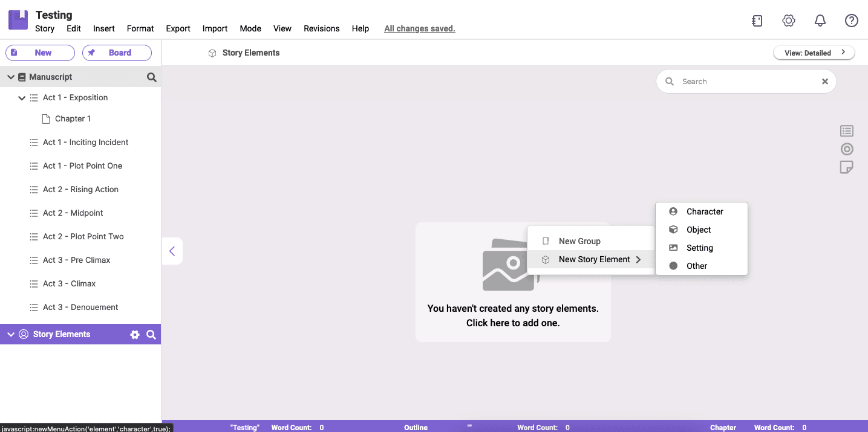Click here to add one text
Viewport: 868px width, 432px height.
(x=513, y=323)
